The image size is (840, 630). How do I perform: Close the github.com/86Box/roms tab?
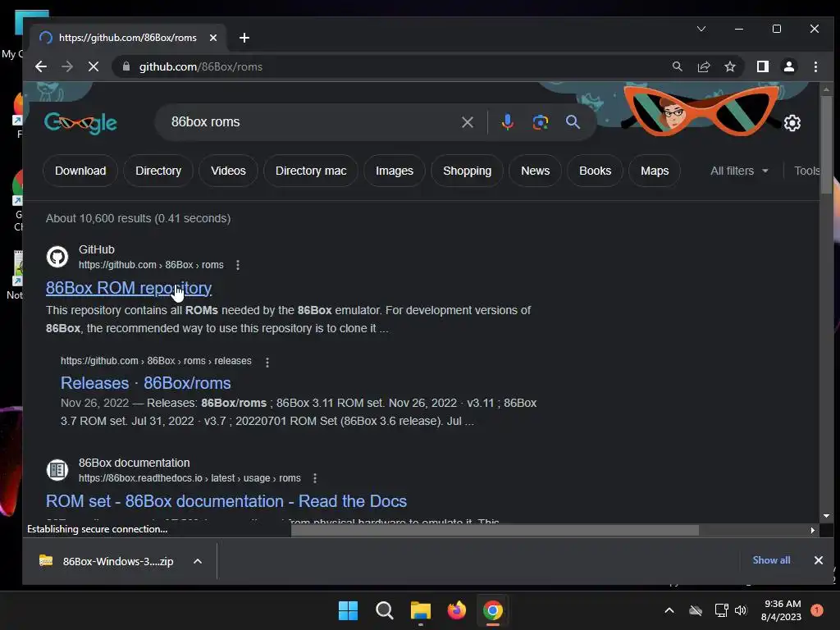coord(212,38)
